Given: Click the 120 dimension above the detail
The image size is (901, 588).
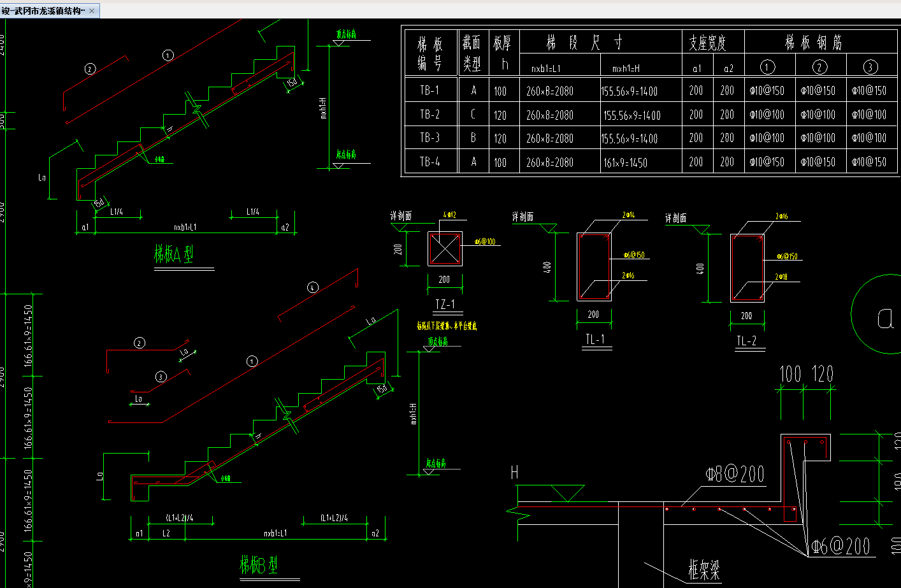Looking at the screenshot, I should 823,374.
